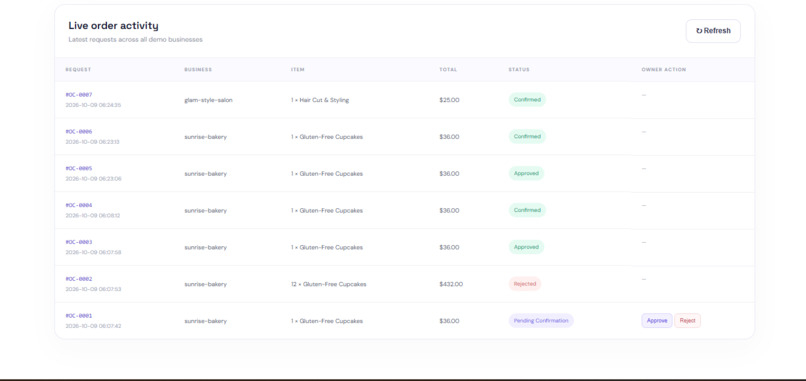Click the Confirmed badge for #OC-0004
The image size is (806, 381).
[527, 210]
